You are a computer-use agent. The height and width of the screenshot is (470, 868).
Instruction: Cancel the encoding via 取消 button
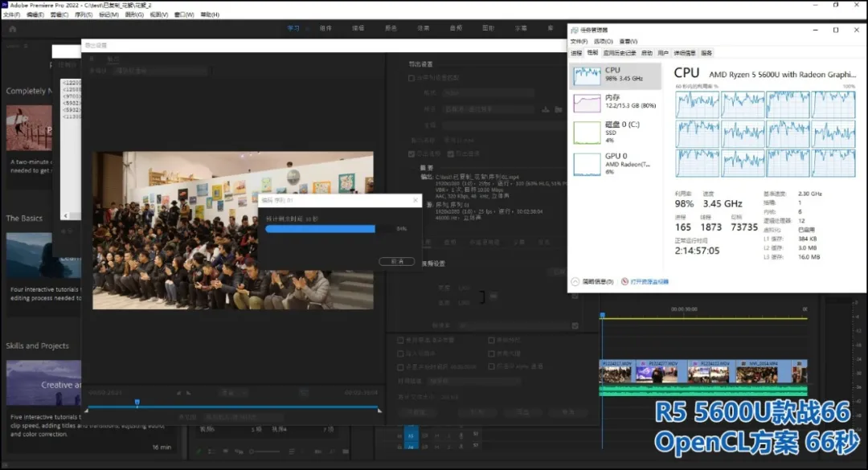coord(397,261)
